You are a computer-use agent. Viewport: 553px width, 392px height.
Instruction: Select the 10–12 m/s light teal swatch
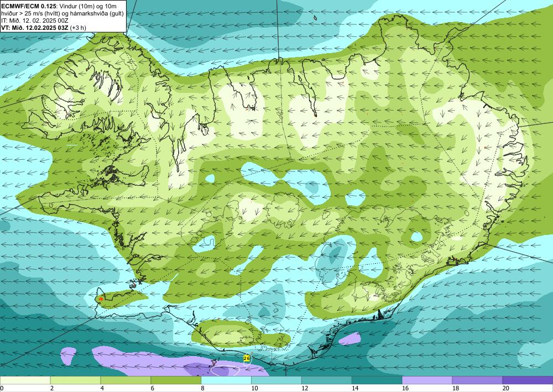[x=276, y=380]
